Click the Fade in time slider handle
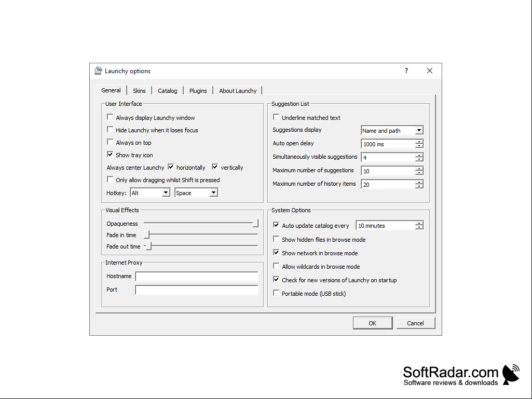The height and width of the screenshot is (399, 532). 146,235
